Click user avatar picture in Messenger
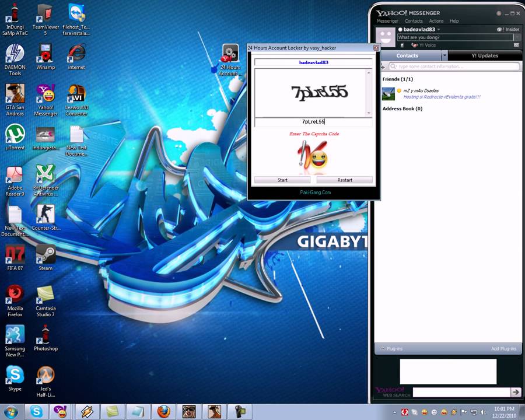The width and height of the screenshot is (525, 420). [386, 37]
